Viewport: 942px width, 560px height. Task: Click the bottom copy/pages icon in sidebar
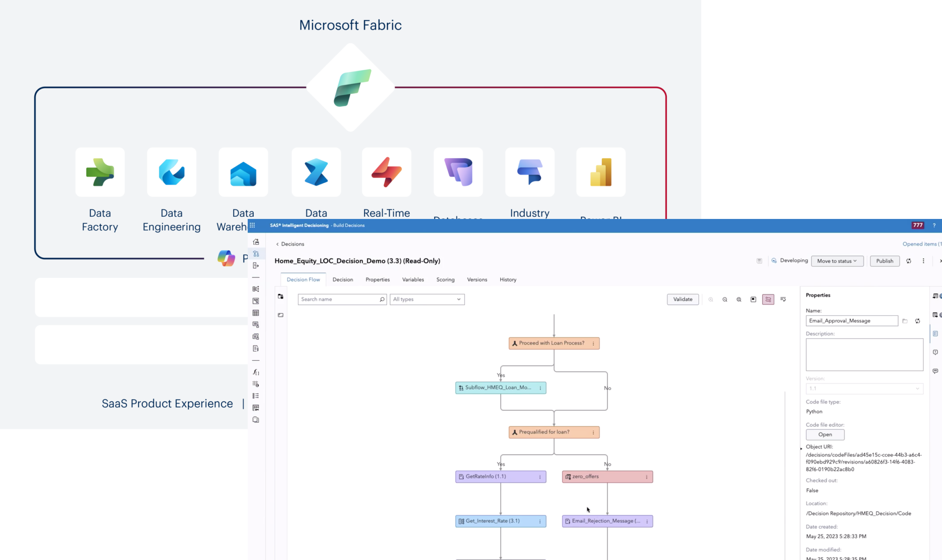(x=256, y=420)
